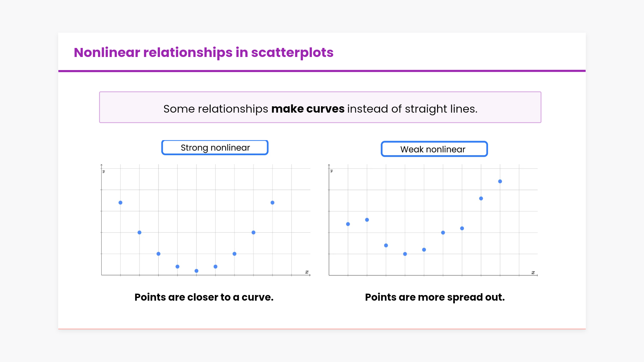The image size is (644, 362).
Task: Click the purple divider line under the title
Action: pos(322,71)
